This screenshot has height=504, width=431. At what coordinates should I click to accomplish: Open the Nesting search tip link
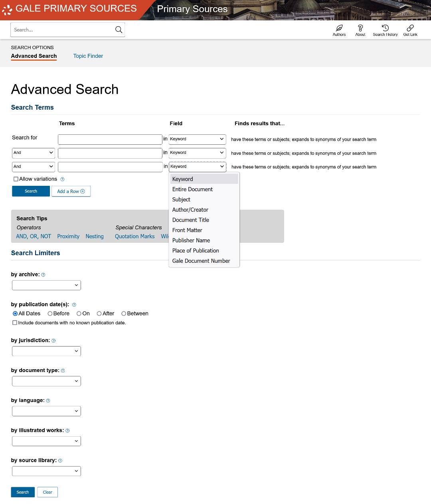click(95, 236)
